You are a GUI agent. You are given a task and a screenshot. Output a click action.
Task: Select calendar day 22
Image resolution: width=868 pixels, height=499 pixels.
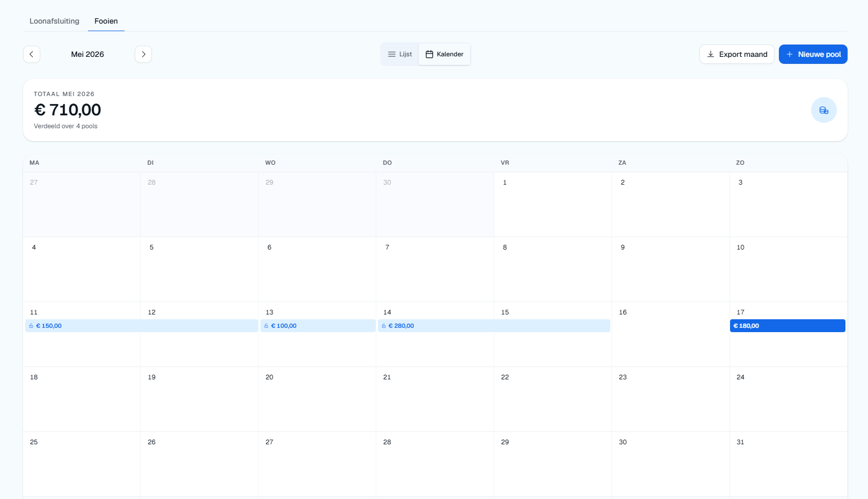pos(553,399)
